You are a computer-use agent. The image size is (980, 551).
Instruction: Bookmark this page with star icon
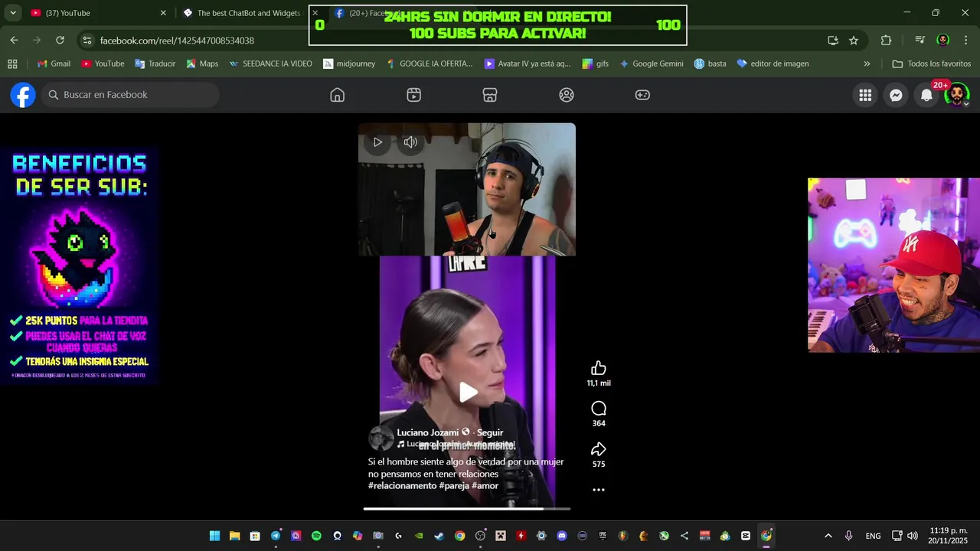(x=854, y=41)
